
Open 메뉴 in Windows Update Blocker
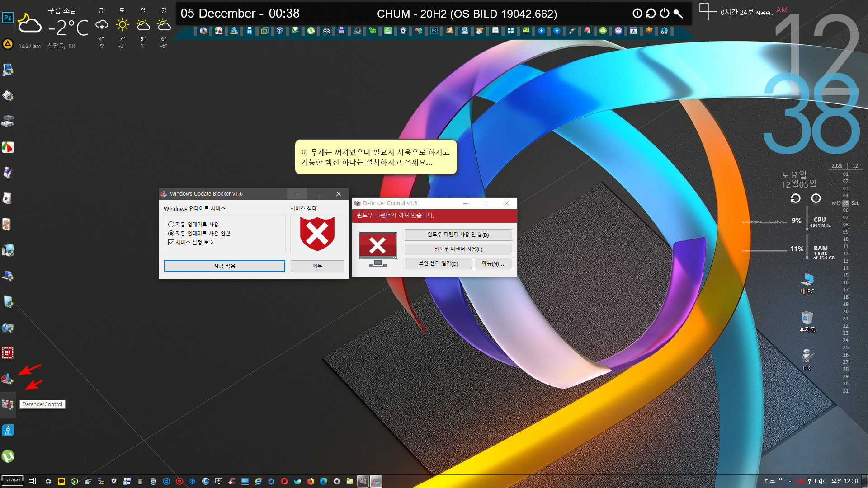point(317,266)
